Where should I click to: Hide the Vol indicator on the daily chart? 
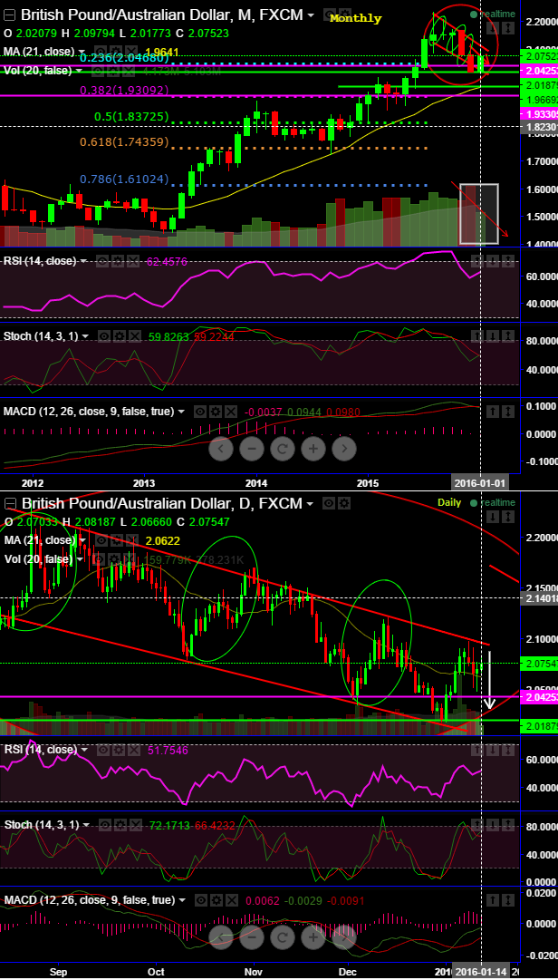(99, 559)
